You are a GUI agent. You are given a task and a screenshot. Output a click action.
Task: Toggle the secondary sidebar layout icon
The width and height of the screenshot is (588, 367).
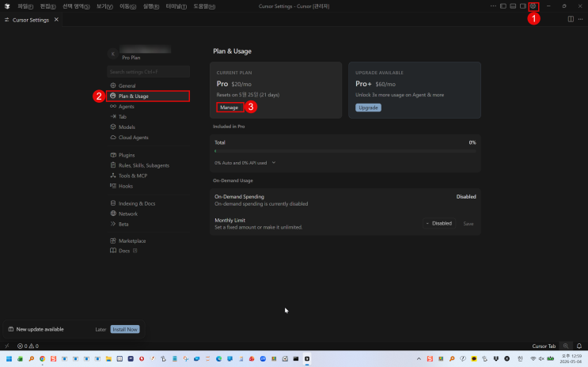tap(523, 6)
